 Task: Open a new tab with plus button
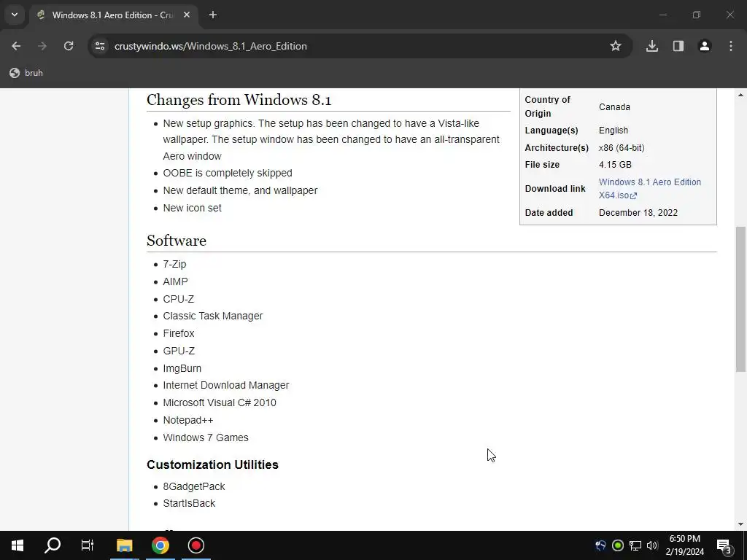pos(213,15)
